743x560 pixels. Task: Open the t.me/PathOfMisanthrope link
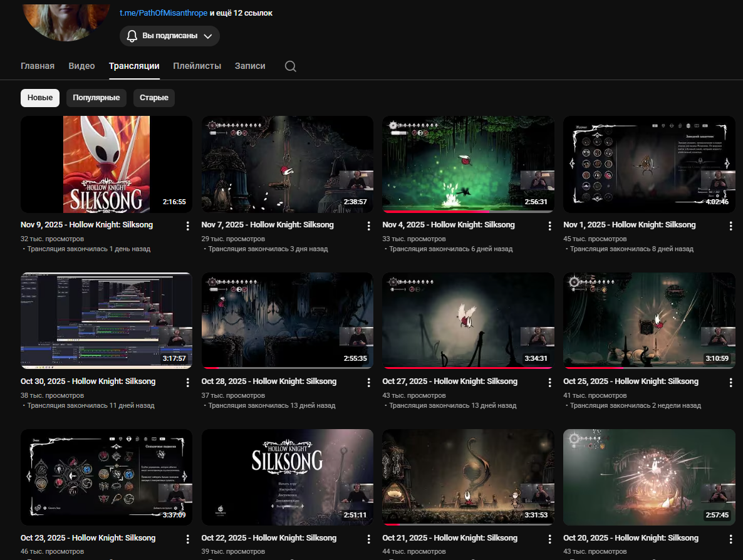[x=164, y=13]
